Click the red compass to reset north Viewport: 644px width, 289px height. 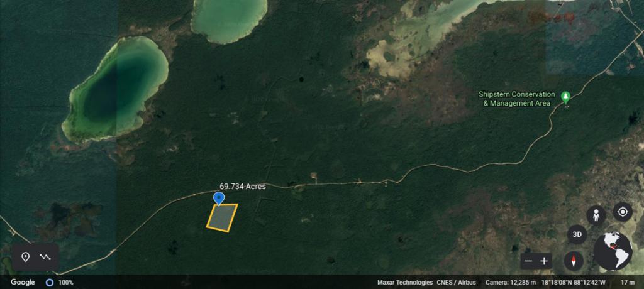tap(574, 261)
